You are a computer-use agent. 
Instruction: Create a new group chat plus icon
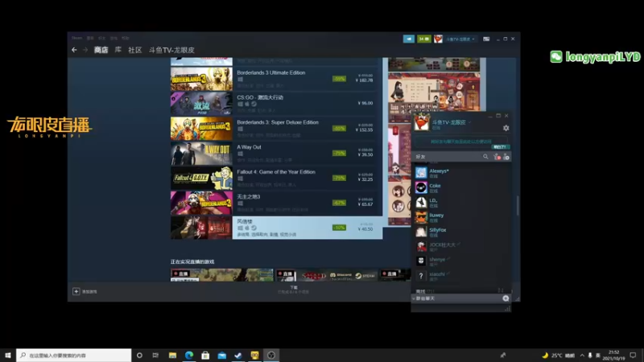506,298
